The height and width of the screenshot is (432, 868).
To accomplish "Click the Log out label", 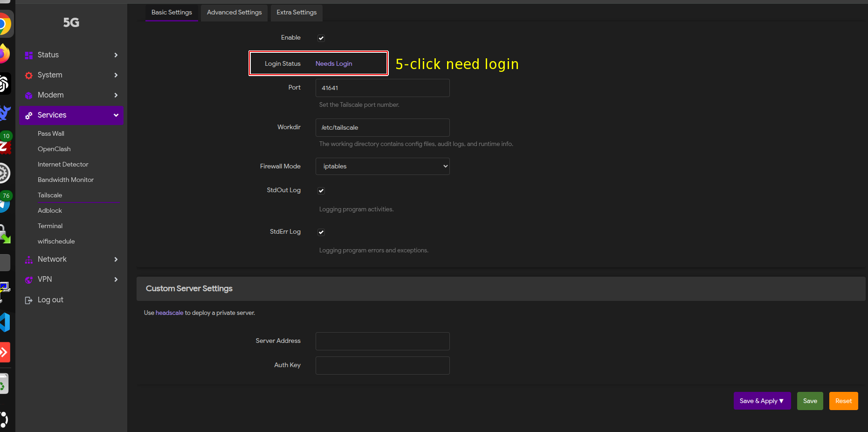I will (x=50, y=300).
